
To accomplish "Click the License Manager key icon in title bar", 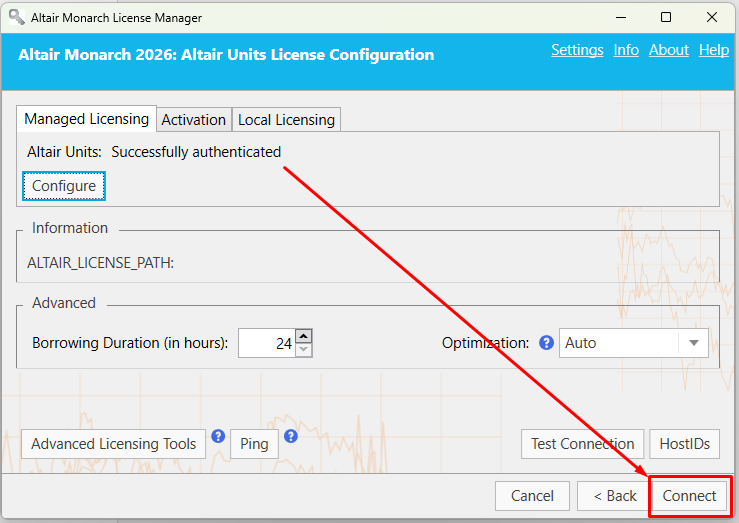I will [16, 17].
